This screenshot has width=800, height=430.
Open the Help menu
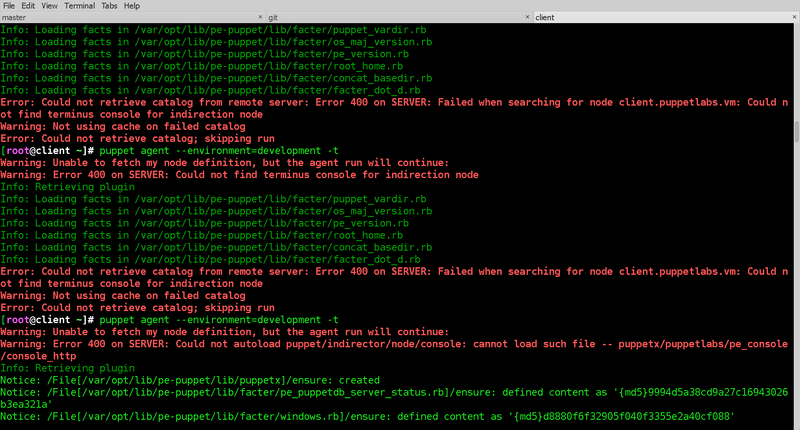click(x=132, y=6)
